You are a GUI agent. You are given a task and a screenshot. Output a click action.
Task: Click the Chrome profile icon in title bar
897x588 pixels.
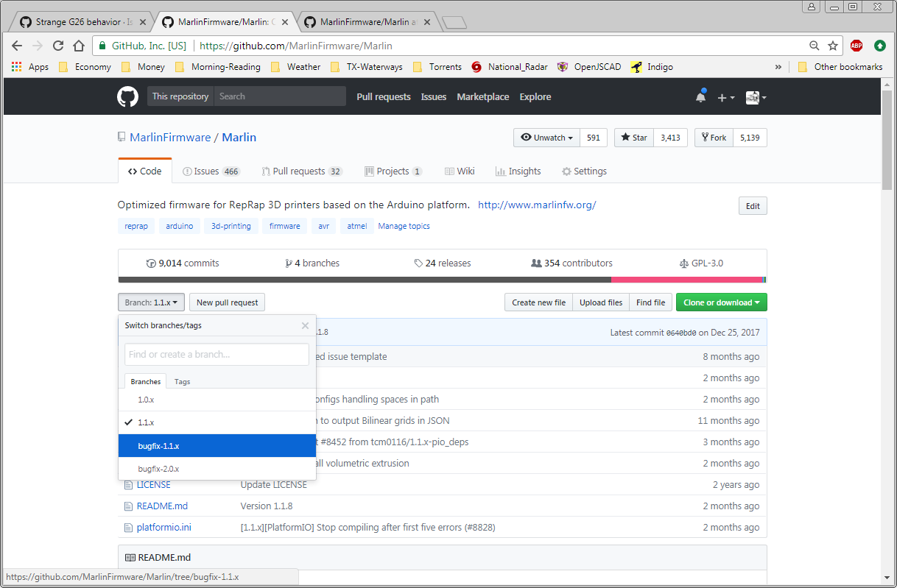(812, 7)
